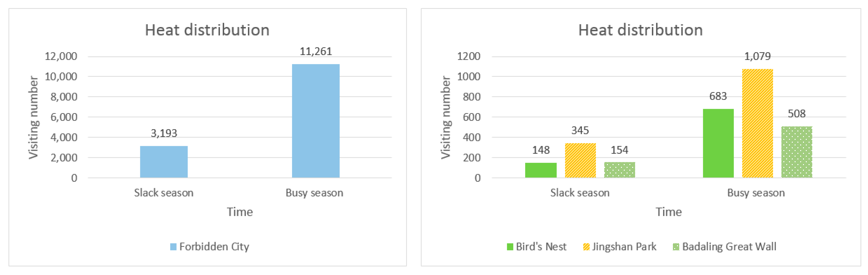Image resolution: width=868 pixels, height=275 pixels.
Task: Click the Jingshan Park legend label text
Action: [624, 247]
